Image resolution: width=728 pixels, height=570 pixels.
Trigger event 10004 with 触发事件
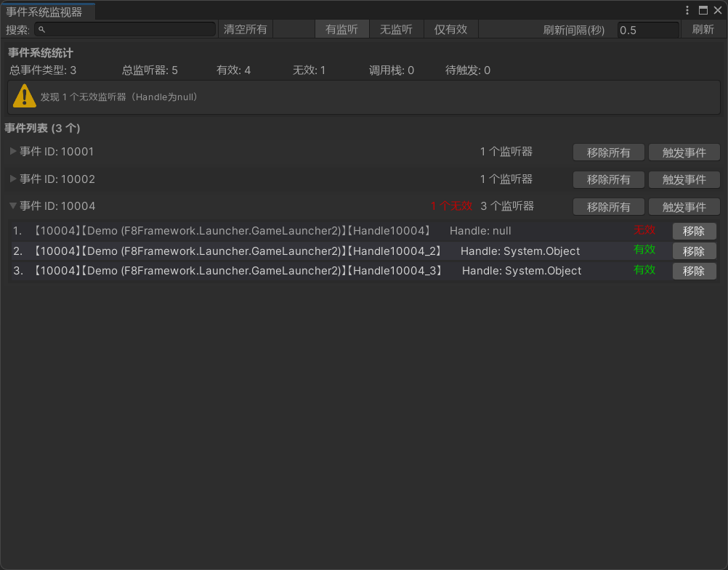(x=684, y=206)
